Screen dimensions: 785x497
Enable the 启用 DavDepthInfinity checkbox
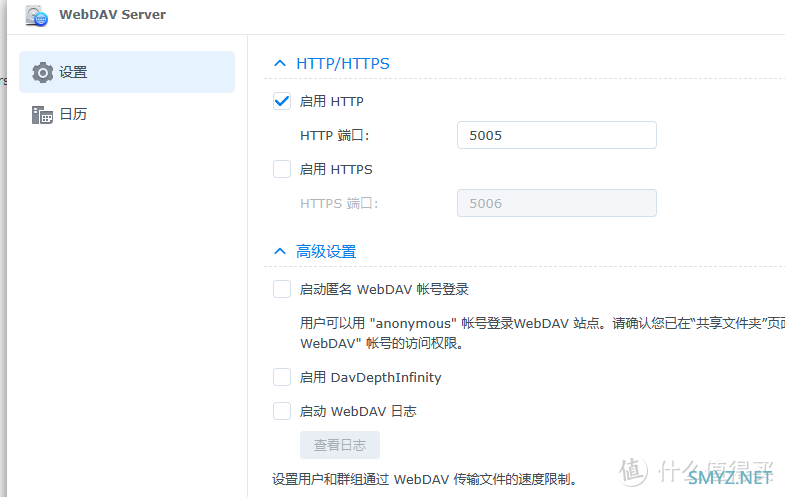[x=282, y=377]
